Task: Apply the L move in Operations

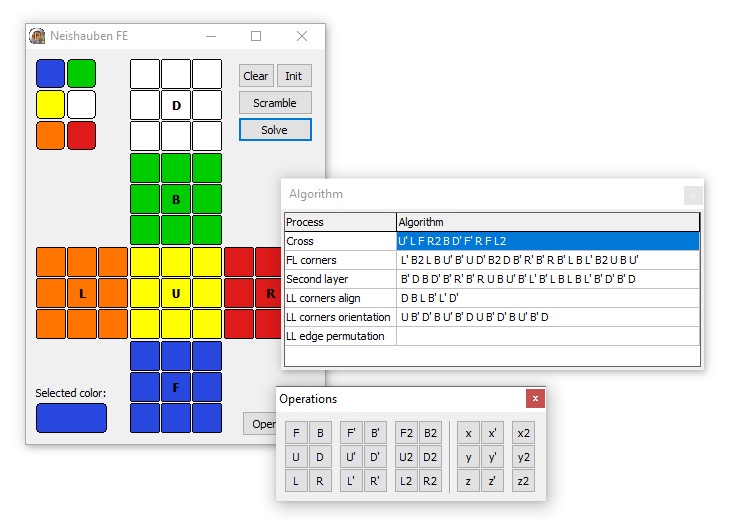Action: coord(296,481)
